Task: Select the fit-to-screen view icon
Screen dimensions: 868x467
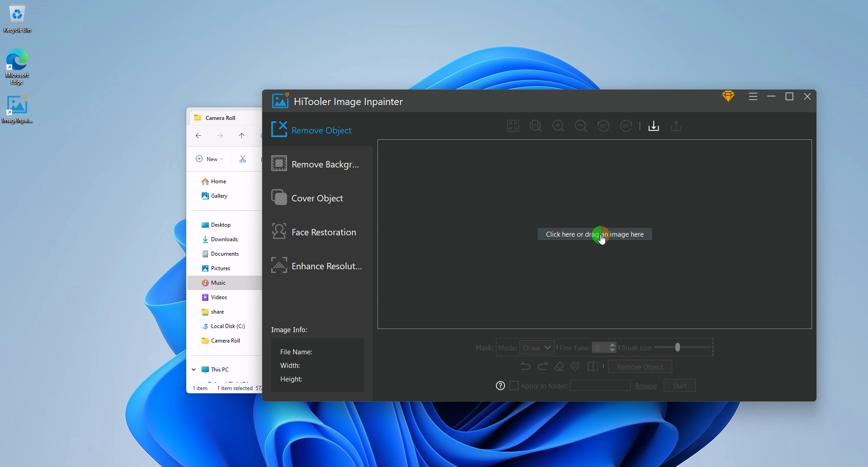Action: (x=513, y=126)
